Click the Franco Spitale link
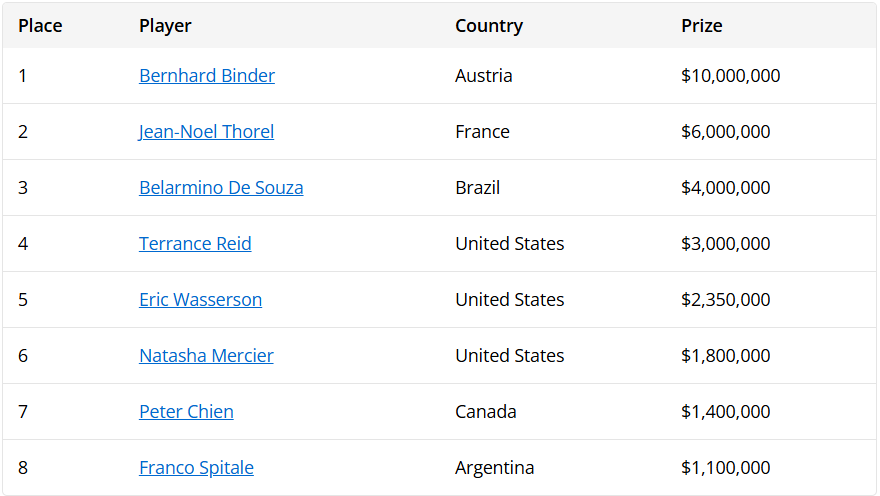Viewport: 880px width, 496px height. pos(196,468)
